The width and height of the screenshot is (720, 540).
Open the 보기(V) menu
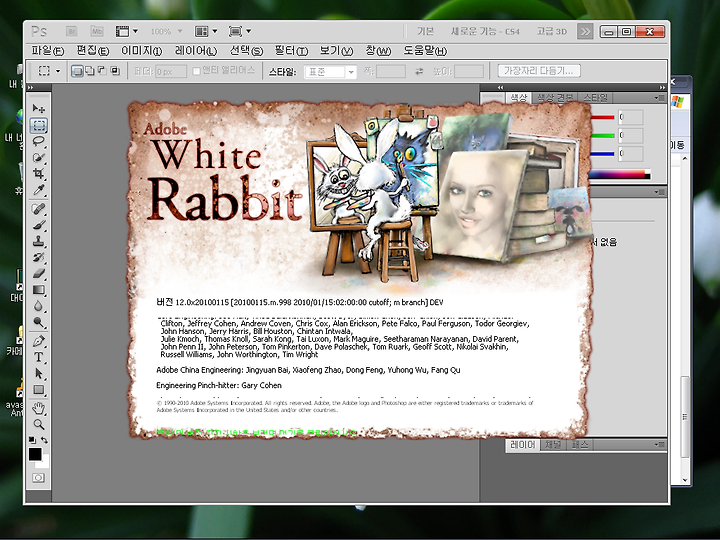(336, 51)
